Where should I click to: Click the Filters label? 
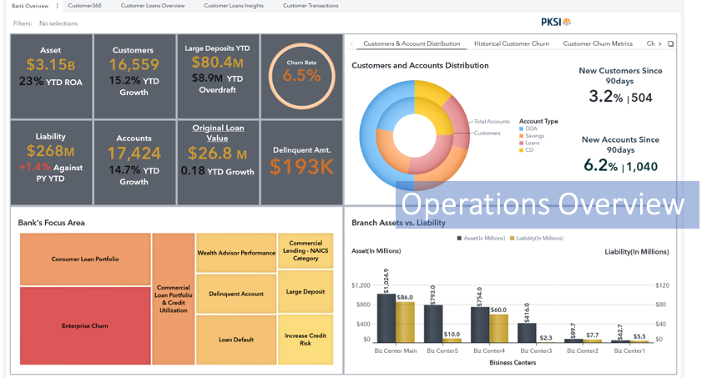(x=23, y=23)
